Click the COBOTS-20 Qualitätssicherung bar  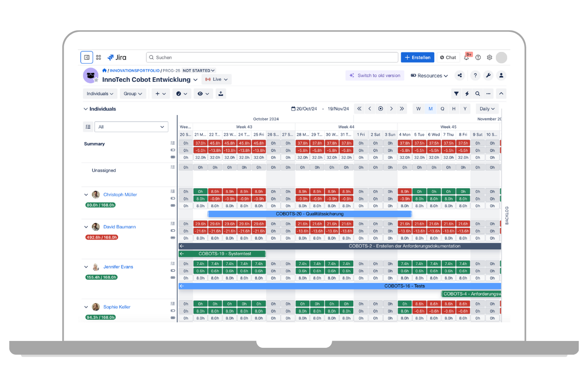coord(310,214)
